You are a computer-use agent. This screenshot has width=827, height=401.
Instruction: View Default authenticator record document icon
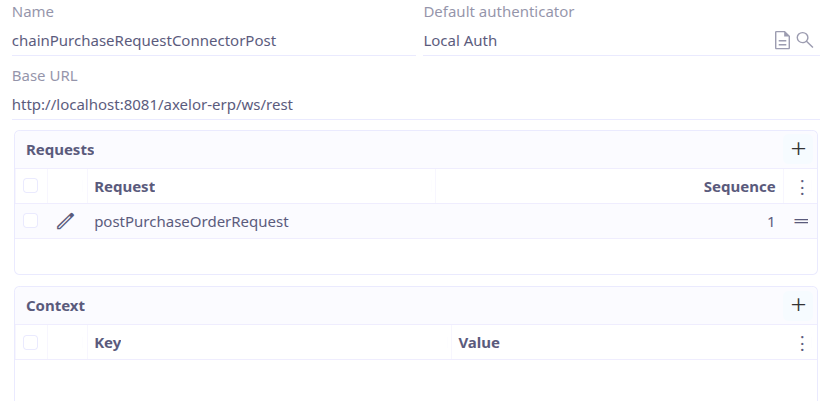coord(782,40)
